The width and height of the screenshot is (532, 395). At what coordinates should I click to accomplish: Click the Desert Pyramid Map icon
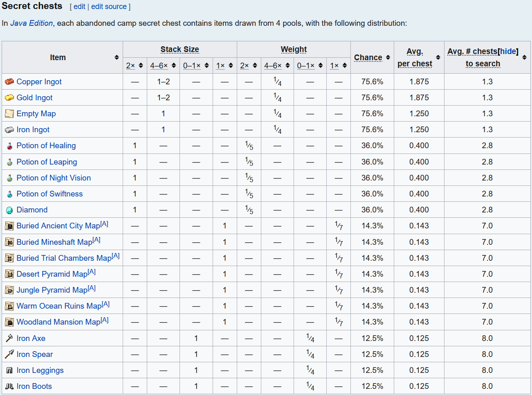(x=9, y=274)
